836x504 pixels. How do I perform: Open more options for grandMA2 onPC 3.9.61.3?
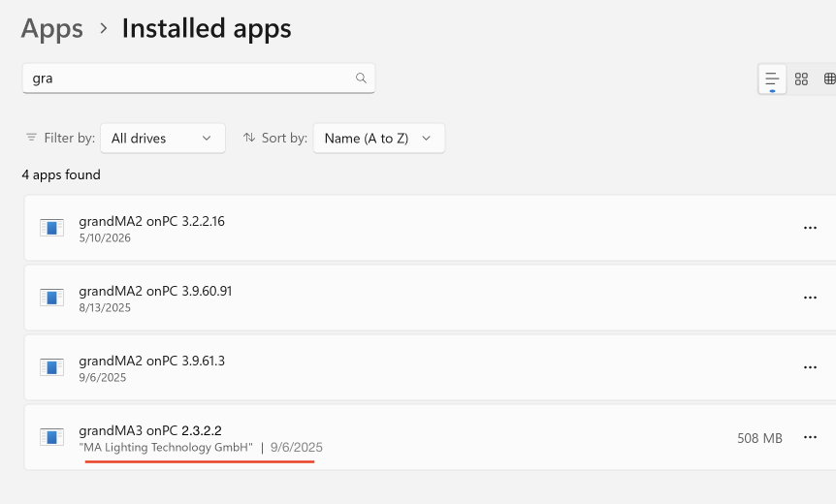coord(810,367)
